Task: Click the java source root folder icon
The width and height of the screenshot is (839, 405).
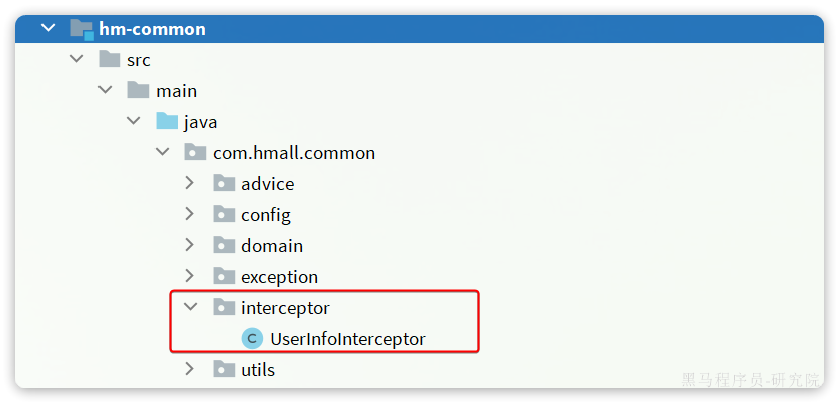Action: [167, 122]
